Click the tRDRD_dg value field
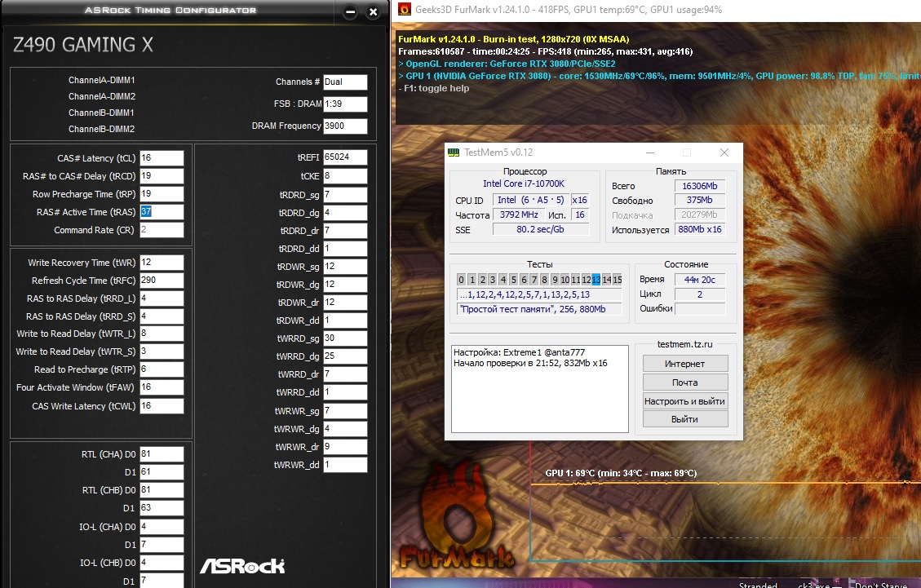921x588 pixels. 345,213
